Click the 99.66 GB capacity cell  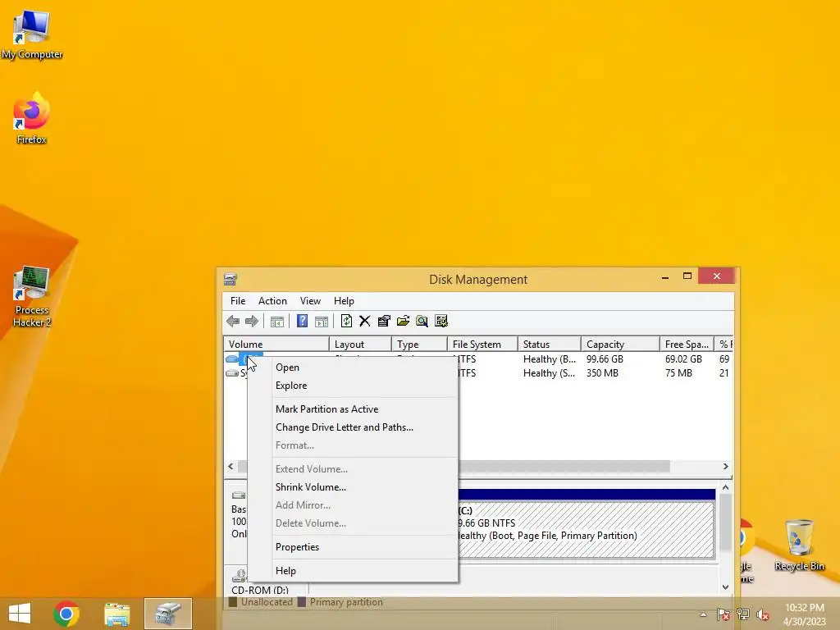coord(605,359)
